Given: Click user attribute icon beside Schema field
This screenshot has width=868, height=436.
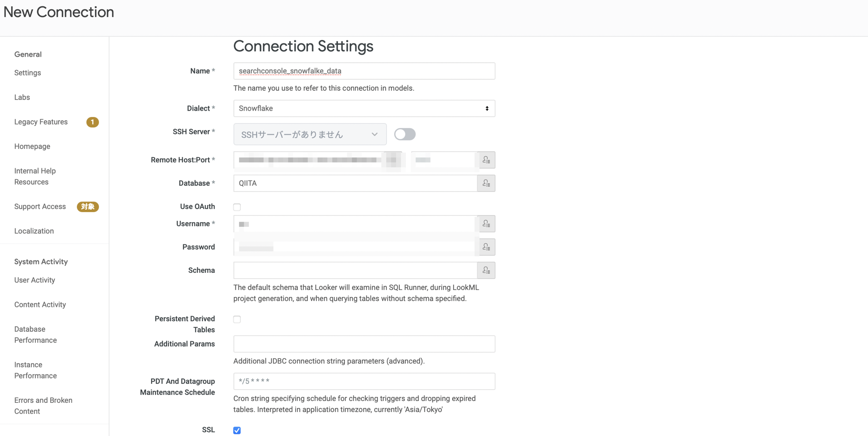Looking at the screenshot, I should [486, 271].
